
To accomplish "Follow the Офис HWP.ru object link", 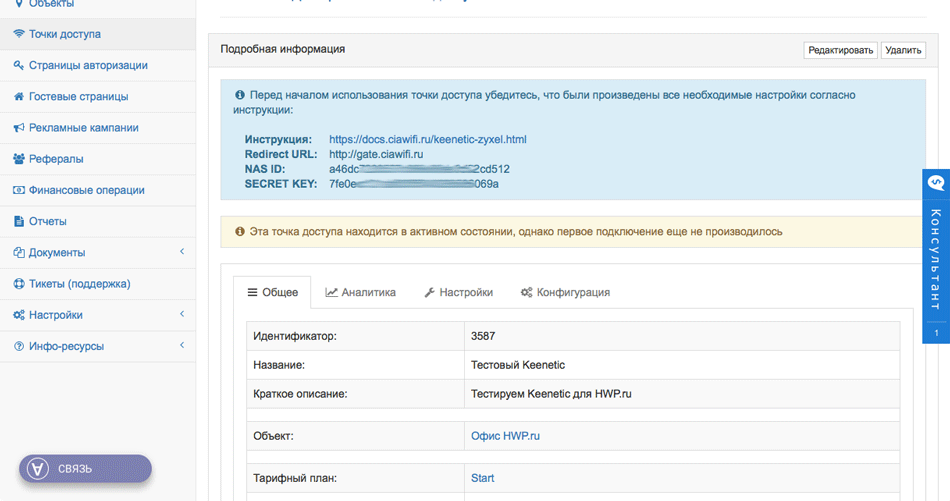I will click(x=505, y=436).
